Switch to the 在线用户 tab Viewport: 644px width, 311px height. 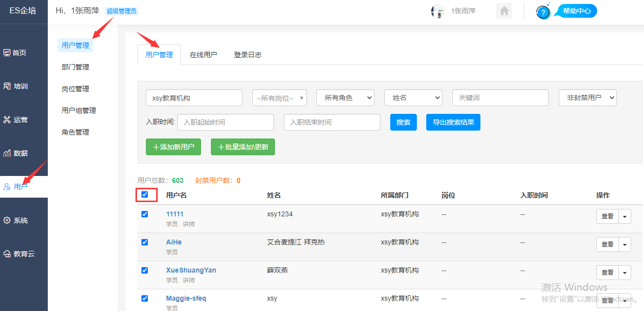[x=203, y=55]
